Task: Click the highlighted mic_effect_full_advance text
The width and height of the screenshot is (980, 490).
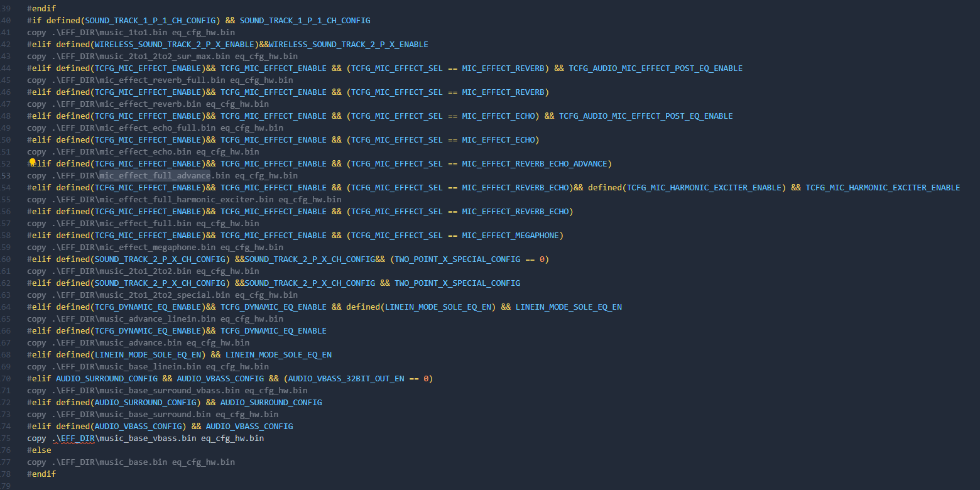Action: (155, 175)
